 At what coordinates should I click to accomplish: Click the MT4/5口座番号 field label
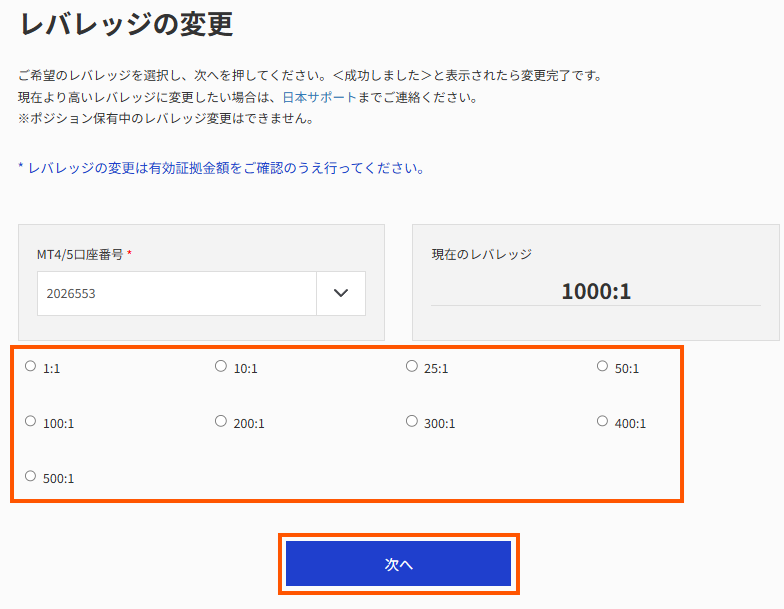pos(84,254)
